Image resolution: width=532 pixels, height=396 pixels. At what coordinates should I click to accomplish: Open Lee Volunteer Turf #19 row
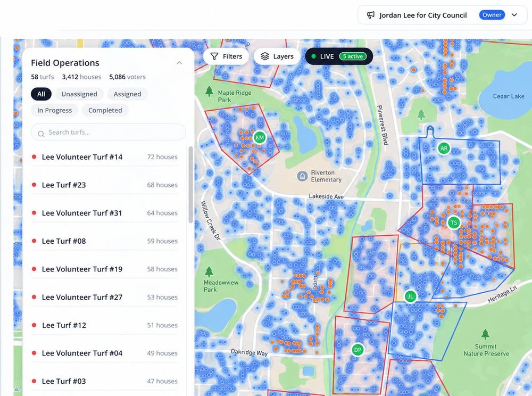coord(104,269)
